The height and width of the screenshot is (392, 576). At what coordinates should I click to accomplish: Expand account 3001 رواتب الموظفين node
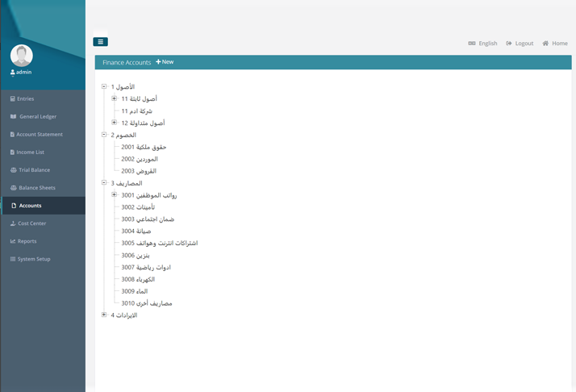(x=115, y=194)
